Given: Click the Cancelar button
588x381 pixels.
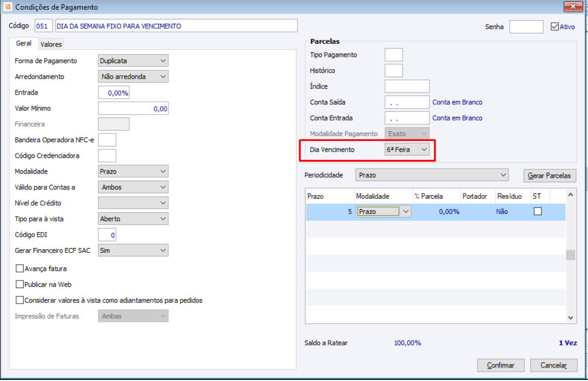Looking at the screenshot, I should 553,365.
